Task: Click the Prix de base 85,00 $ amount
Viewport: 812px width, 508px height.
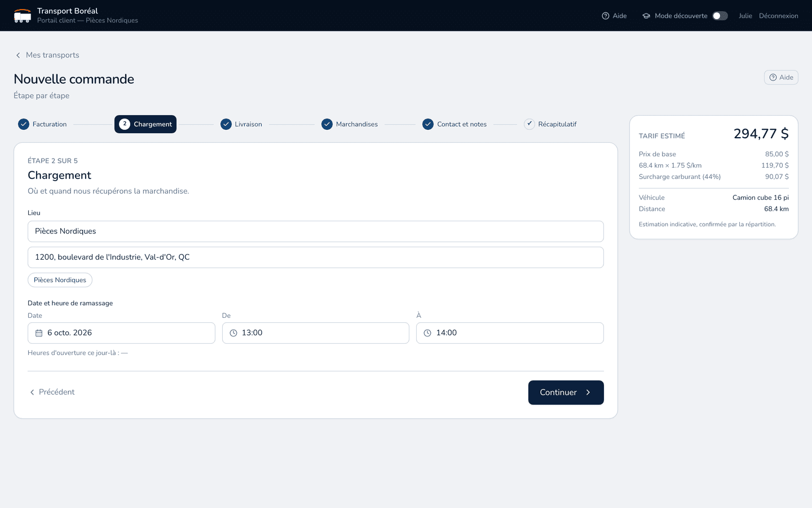Action: [x=777, y=154]
